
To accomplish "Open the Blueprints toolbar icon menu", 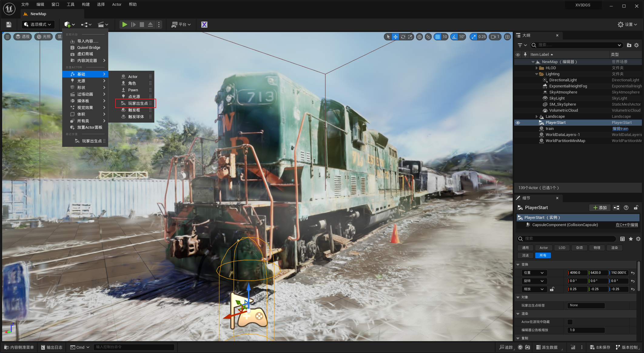I will coord(86,25).
